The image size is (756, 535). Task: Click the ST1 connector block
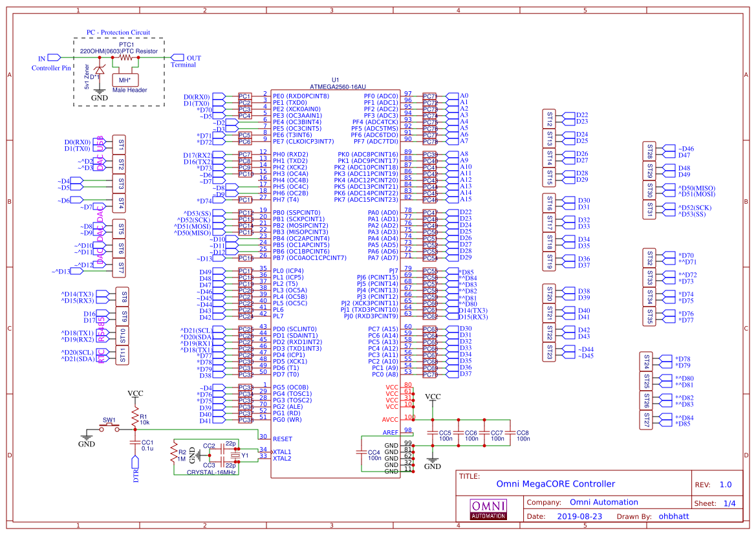pyautogui.click(x=120, y=145)
